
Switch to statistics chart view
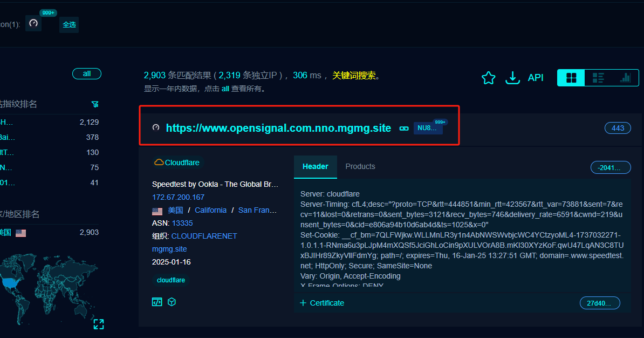tap(625, 78)
